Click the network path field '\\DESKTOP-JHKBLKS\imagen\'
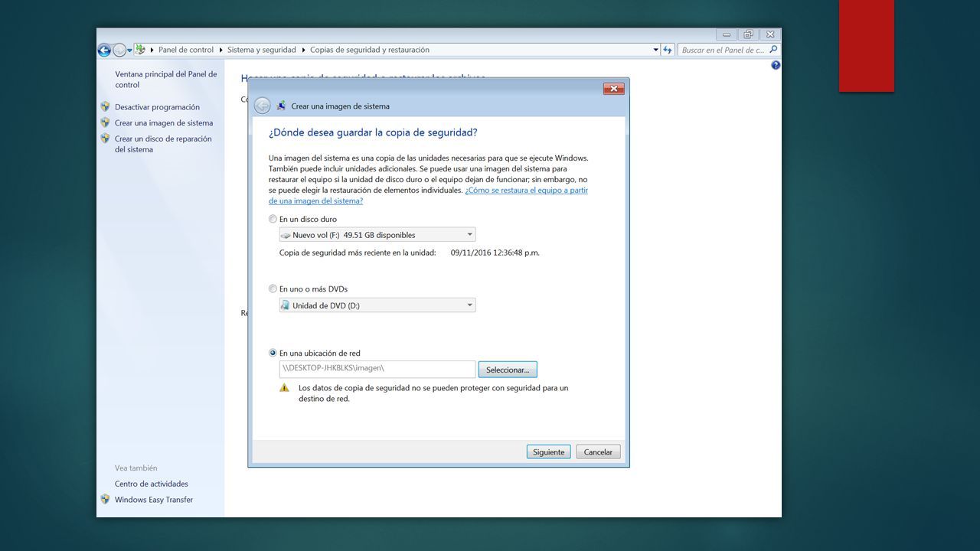Image resolution: width=980 pixels, height=551 pixels. click(x=377, y=369)
